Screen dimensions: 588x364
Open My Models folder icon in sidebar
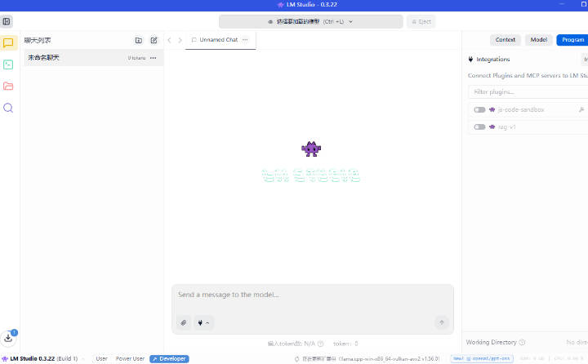(x=8, y=86)
